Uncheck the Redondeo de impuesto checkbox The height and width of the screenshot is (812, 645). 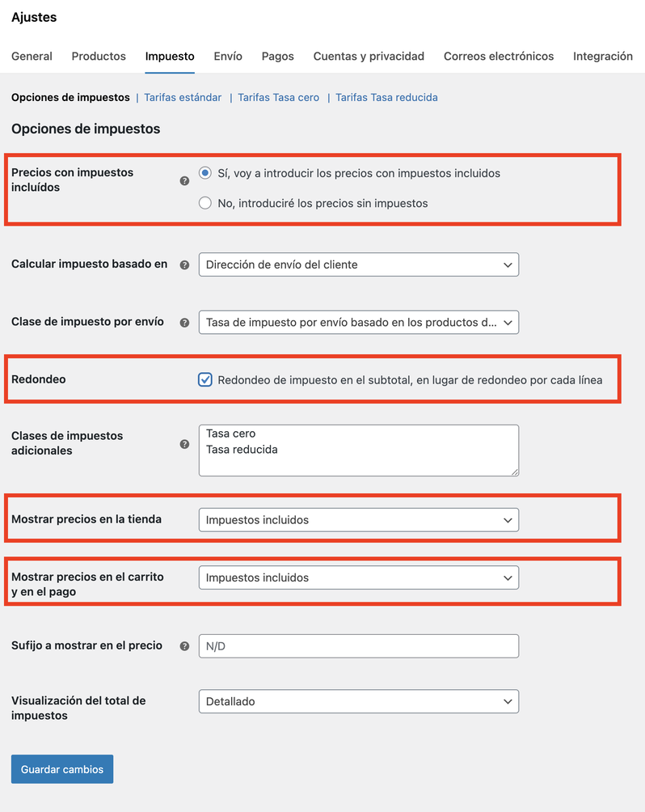[204, 379]
